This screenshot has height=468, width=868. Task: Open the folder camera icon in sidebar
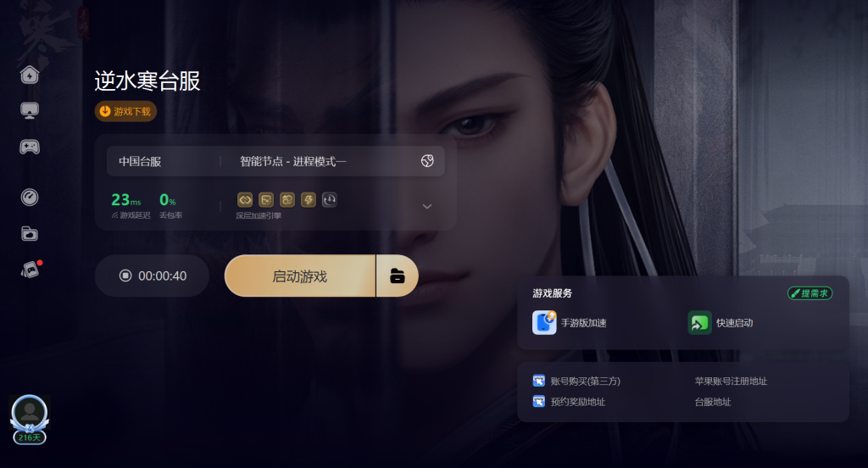30,234
